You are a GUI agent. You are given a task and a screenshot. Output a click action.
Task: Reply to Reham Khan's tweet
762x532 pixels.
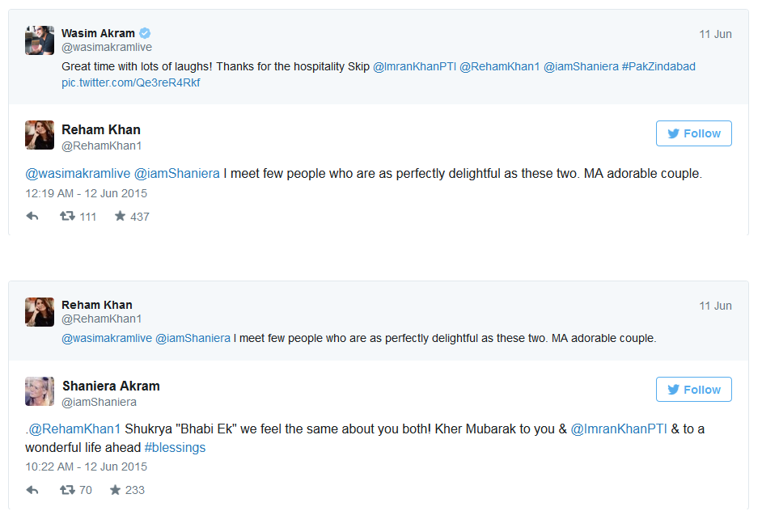click(32, 217)
